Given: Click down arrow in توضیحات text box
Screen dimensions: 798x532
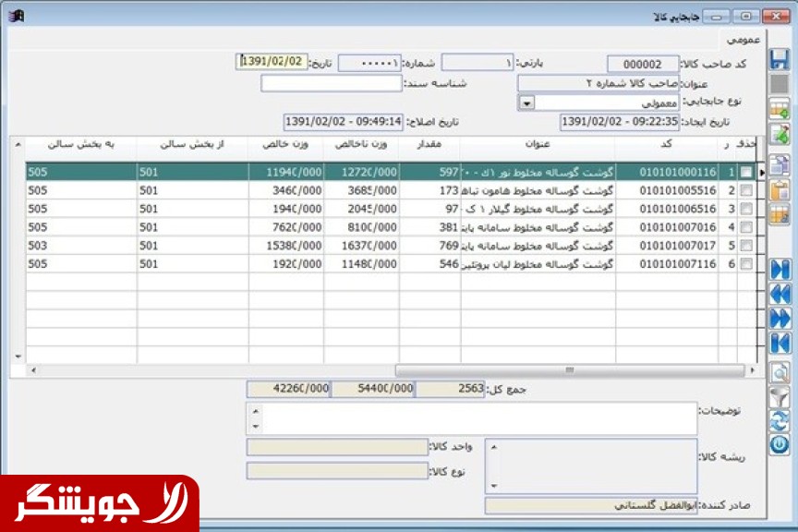Looking at the screenshot, I should [x=256, y=426].
